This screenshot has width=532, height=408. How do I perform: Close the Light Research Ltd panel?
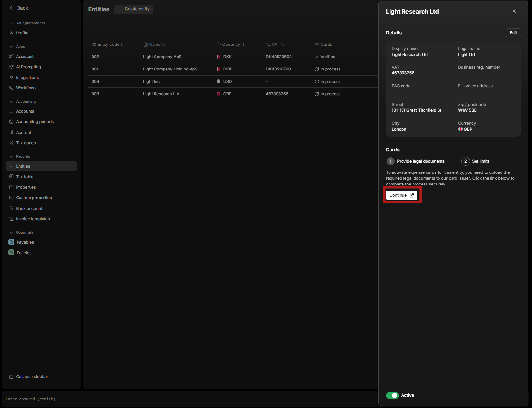514,11
